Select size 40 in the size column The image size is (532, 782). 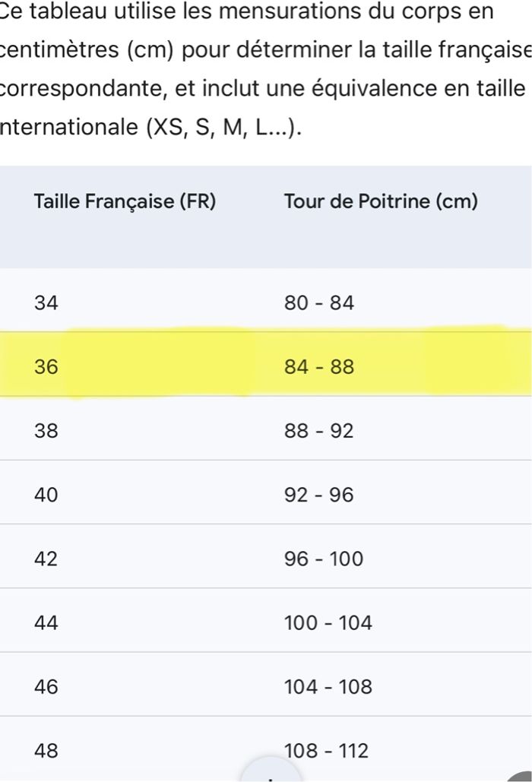point(46,495)
